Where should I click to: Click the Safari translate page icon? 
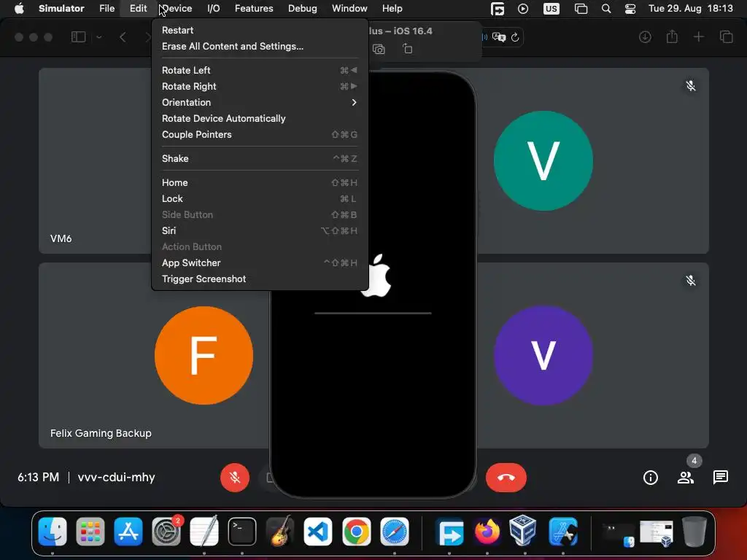tap(499, 37)
